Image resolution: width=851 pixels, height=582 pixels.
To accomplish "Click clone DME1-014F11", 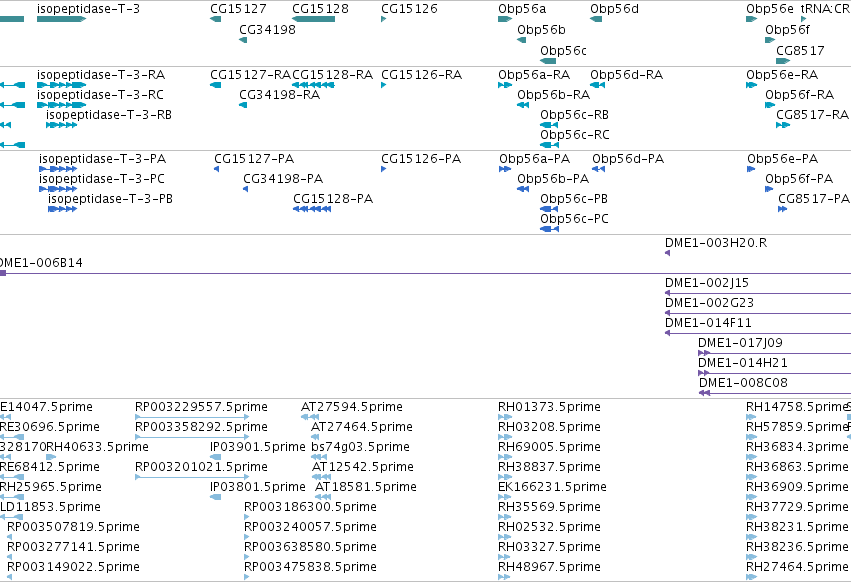I will click(x=708, y=323).
